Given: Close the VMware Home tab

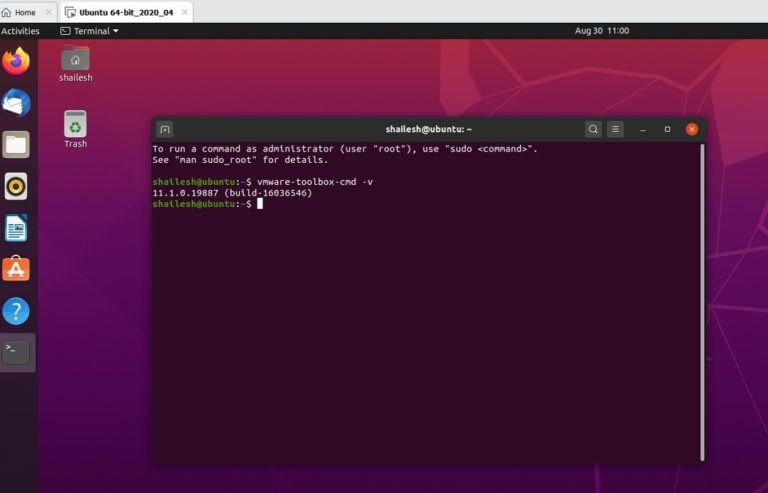Looking at the screenshot, I should [x=48, y=12].
